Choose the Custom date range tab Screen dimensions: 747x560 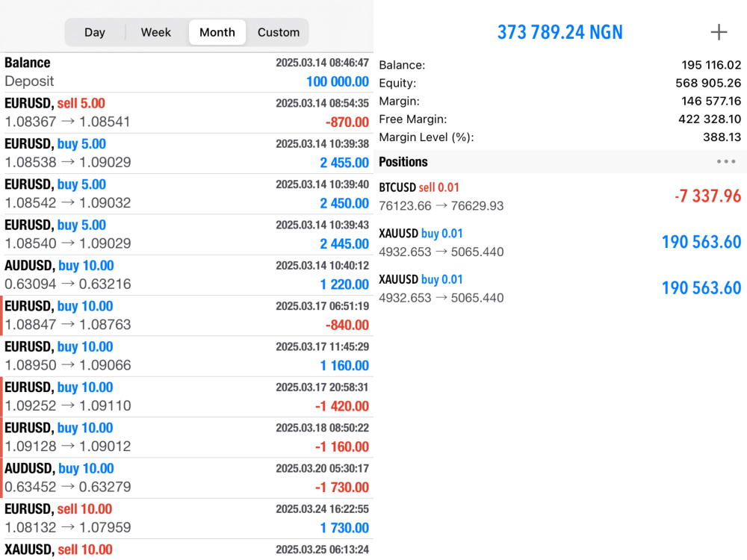coord(279,32)
